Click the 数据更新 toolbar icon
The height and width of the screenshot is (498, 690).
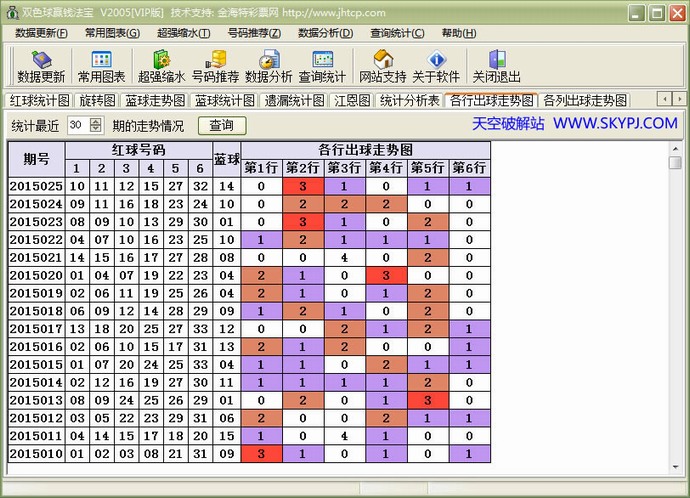[x=41, y=66]
